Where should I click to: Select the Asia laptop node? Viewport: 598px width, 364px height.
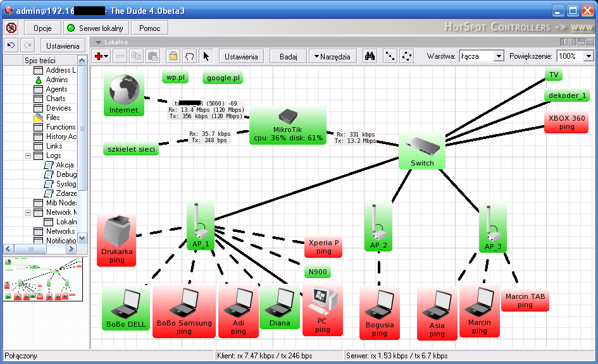(x=437, y=313)
